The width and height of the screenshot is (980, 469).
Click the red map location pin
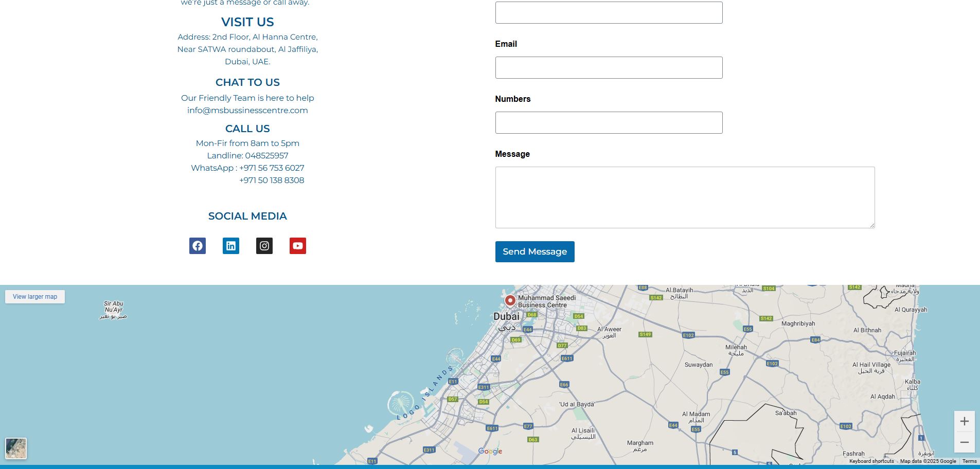(x=510, y=300)
